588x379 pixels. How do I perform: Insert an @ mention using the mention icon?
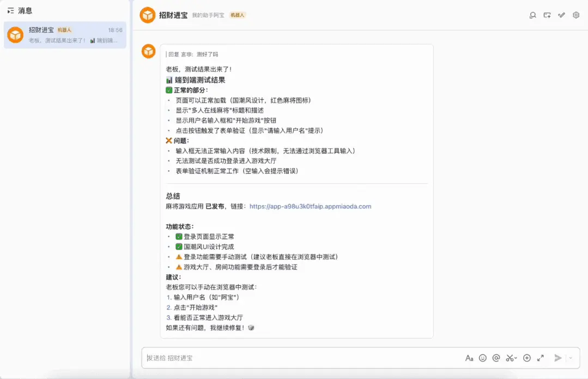coord(496,358)
